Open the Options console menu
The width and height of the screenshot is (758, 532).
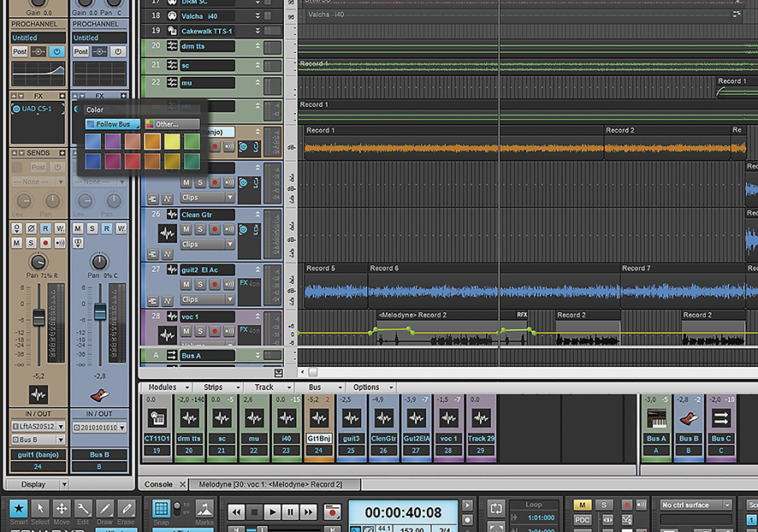pos(373,387)
